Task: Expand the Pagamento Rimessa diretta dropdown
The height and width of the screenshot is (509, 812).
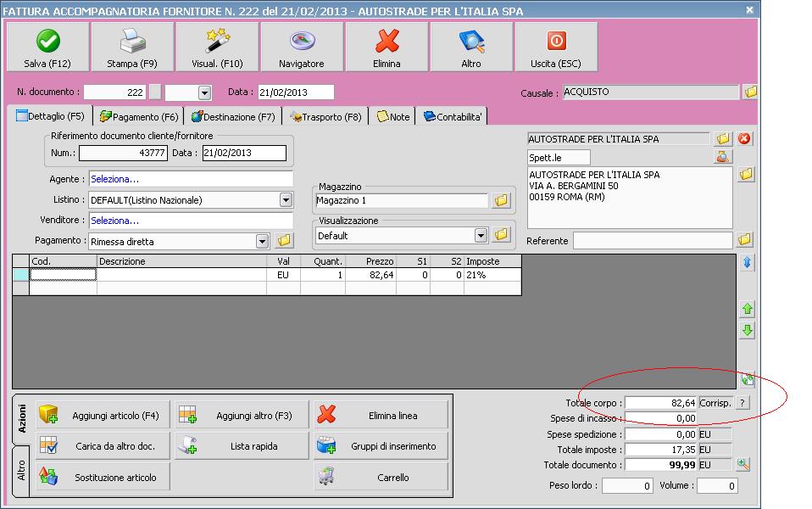Action: coord(262,241)
